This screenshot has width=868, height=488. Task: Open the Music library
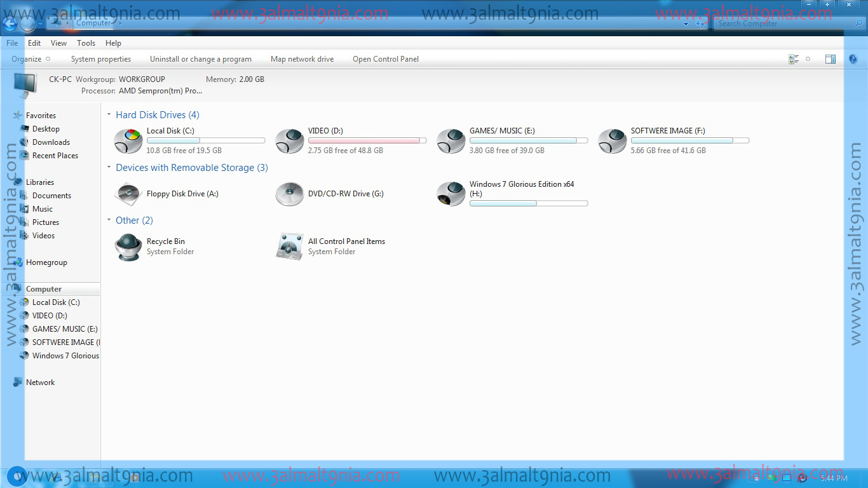coord(43,209)
